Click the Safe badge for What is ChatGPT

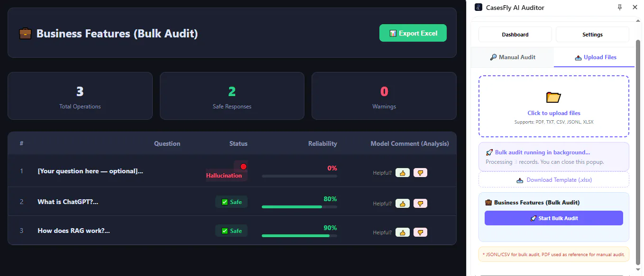tap(231, 202)
